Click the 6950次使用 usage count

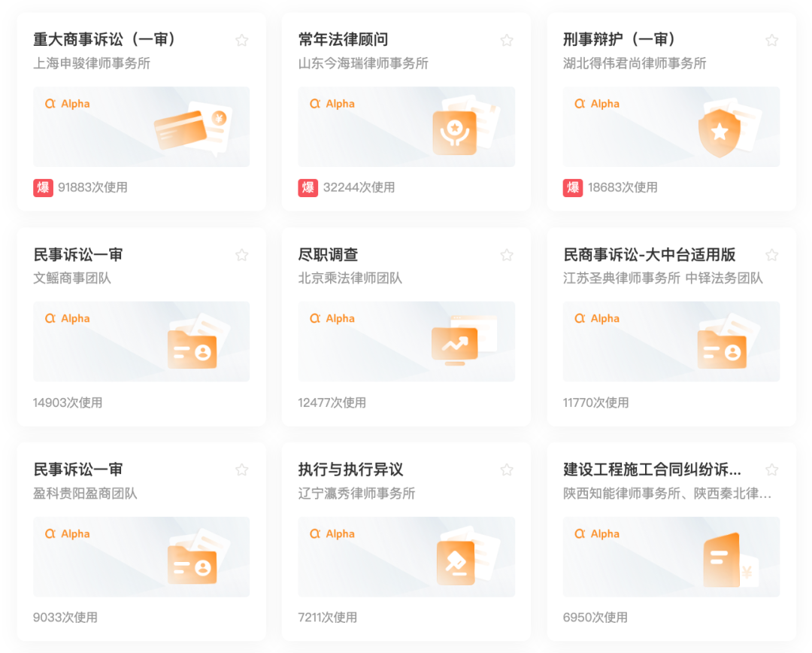coord(595,617)
